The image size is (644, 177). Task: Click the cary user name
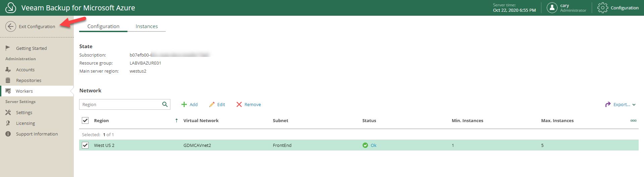coord(565,5)
